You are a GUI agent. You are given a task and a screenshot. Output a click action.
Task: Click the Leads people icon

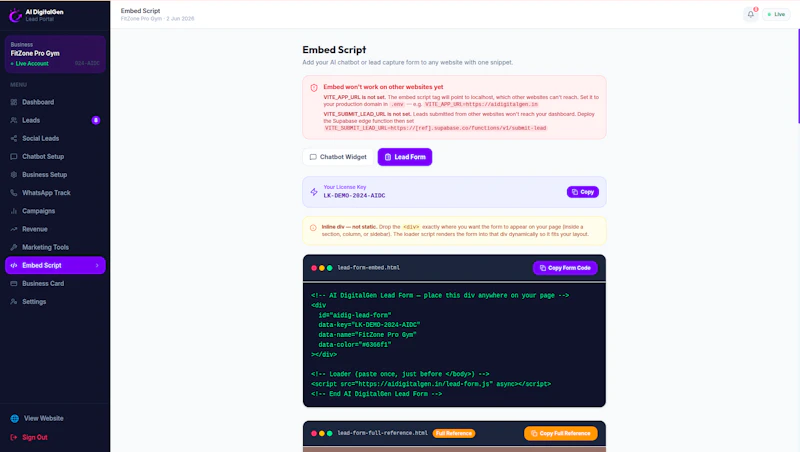pyautogui.click(x=14, y=120)
